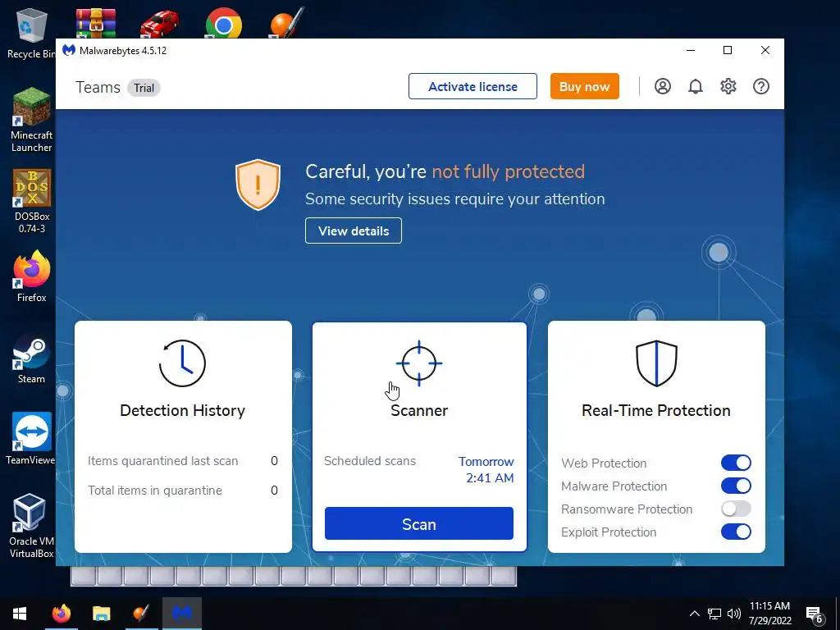Click the taskbar clock showing 11:15 AM

[769, 614]
